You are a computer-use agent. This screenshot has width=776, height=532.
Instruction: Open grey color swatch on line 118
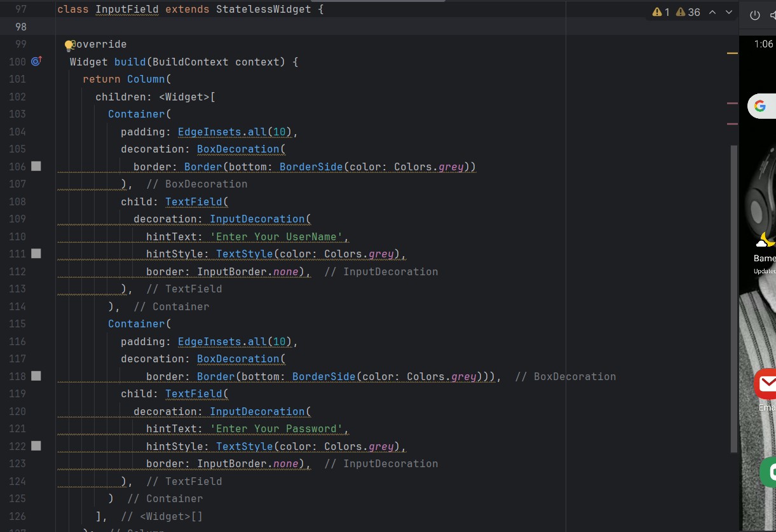(36, 376)
